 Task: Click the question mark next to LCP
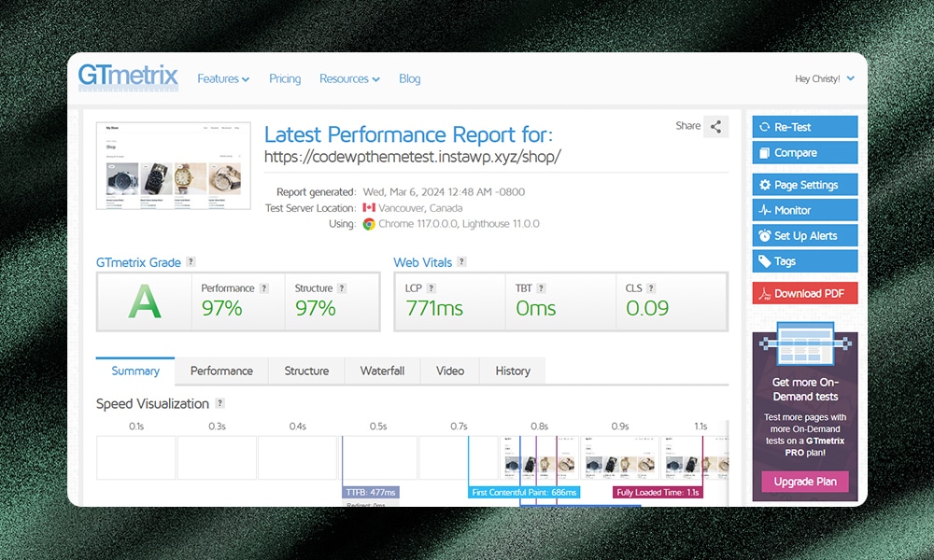tap(432, 288)
